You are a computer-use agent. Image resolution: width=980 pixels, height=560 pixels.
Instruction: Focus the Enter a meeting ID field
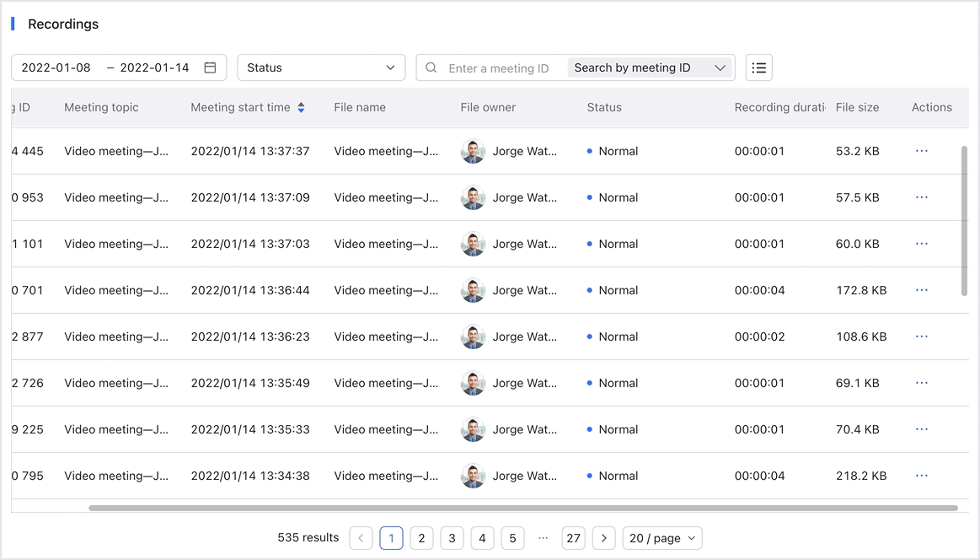(499, 68)
